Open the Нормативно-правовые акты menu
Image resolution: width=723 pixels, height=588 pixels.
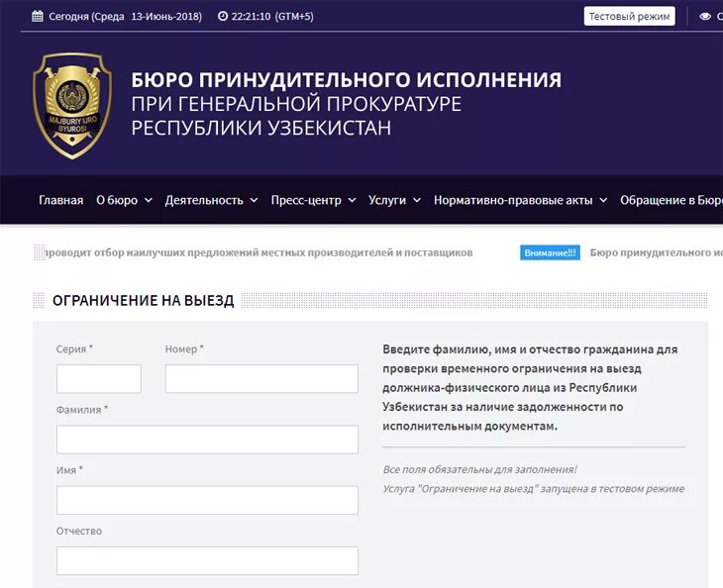tap(513, 200)
